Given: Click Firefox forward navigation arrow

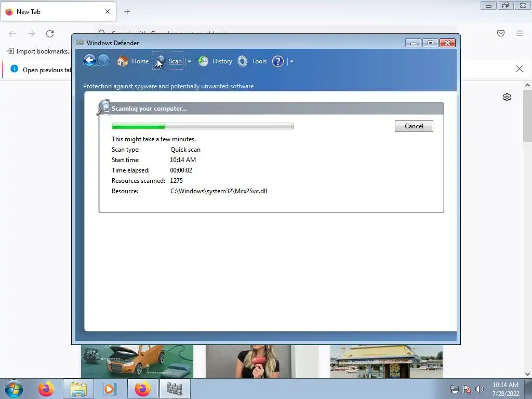Looking at the screenshot, I should click(x=31, y=33).
